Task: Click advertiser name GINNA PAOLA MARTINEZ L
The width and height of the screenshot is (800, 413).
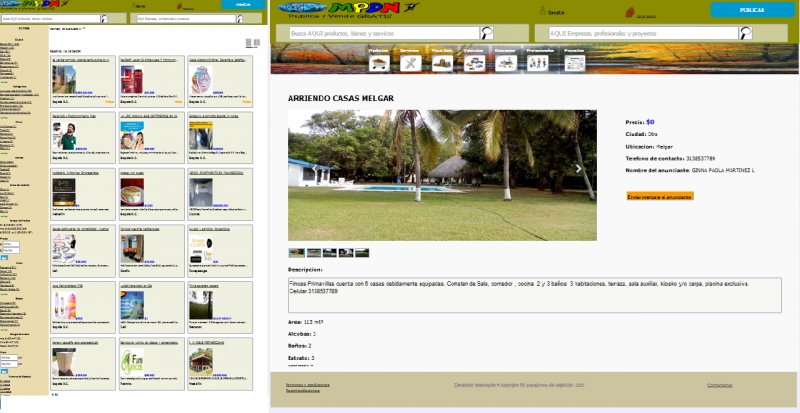Action: pos(723,171)
